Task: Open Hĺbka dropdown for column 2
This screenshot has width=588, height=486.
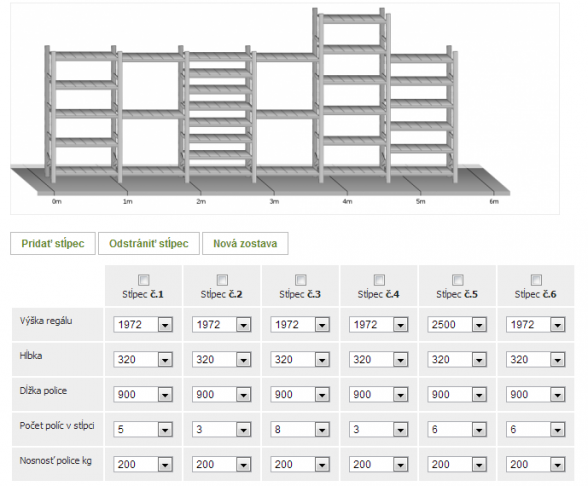Action: point(222,360)
